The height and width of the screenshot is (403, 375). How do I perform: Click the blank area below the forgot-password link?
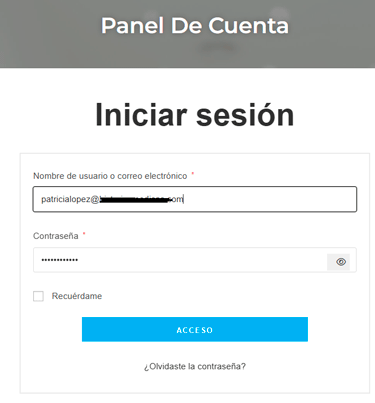point(195,383)
